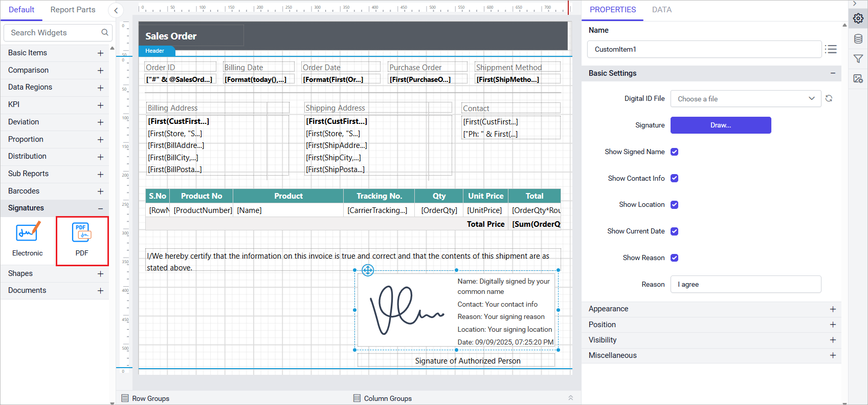Image resolution: width=868 pixels, height=405 pixels.
Task: Select the Sales Order title textbox
Action: click(191, 36)
